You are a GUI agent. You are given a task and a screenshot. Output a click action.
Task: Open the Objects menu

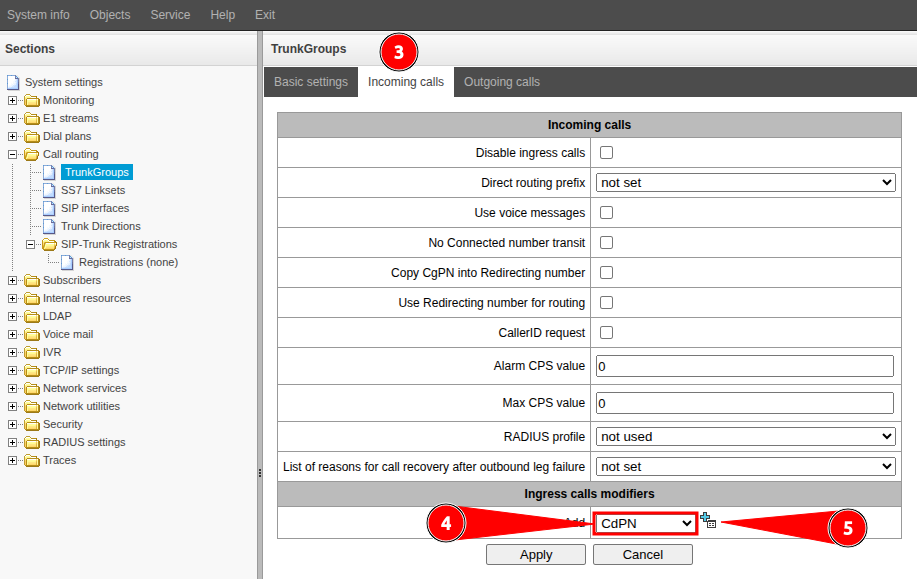[x=110, y=15]
